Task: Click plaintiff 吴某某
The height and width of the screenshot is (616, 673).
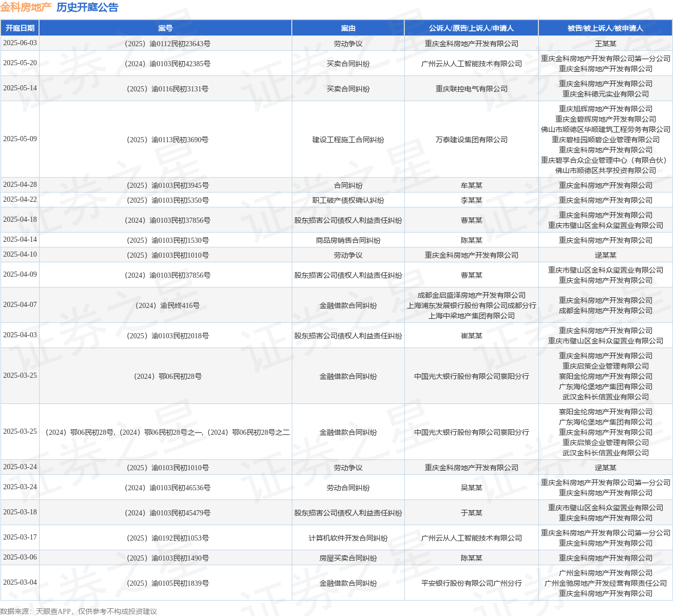Action: point(472,488)
